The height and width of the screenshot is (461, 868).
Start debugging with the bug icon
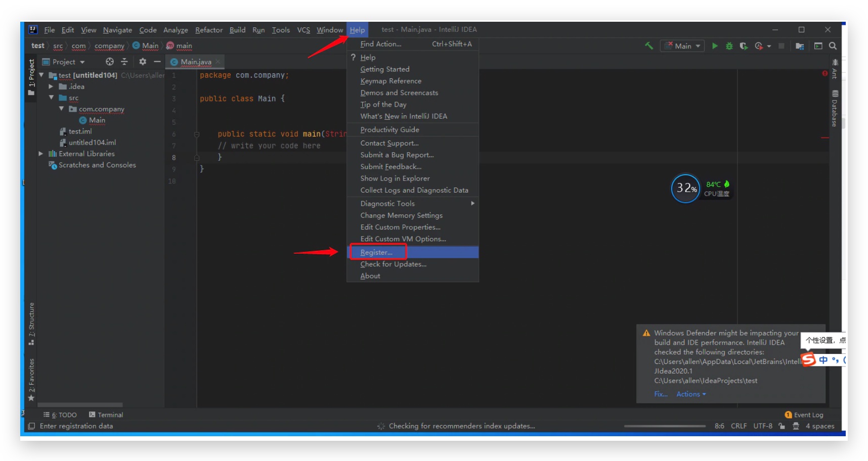click(x=729, y=45)
